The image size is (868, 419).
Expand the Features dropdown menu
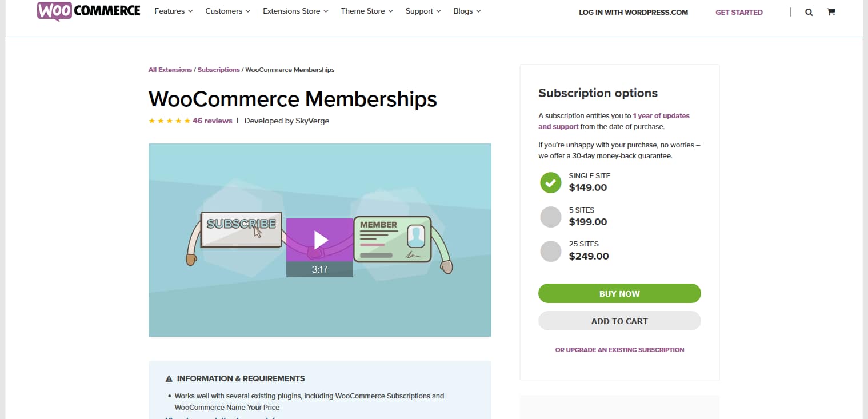174,11
